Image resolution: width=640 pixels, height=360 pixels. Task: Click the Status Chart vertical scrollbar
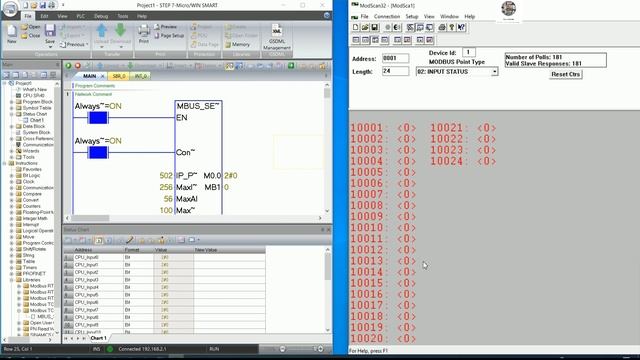tap(327, 290)
